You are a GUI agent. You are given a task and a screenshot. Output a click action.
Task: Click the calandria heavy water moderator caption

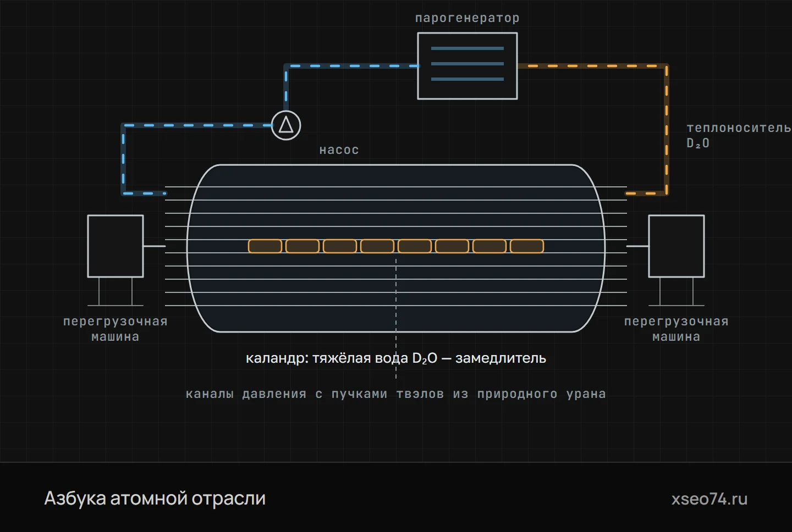point(396,358)
